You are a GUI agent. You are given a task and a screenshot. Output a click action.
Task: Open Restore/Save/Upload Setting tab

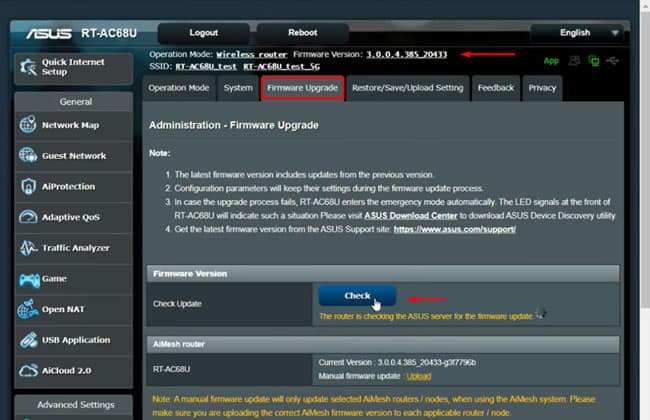tap(407, 88)
